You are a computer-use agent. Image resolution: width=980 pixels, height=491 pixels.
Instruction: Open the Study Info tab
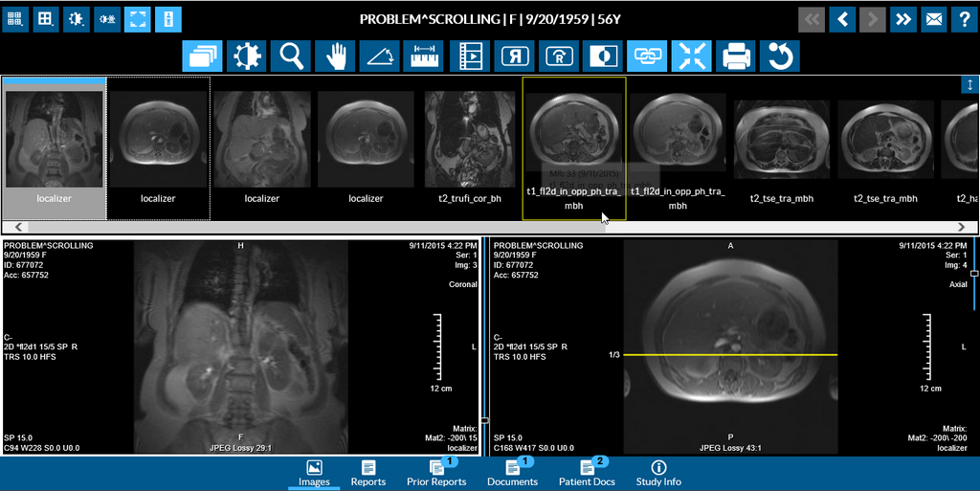(x=658, y=473)
